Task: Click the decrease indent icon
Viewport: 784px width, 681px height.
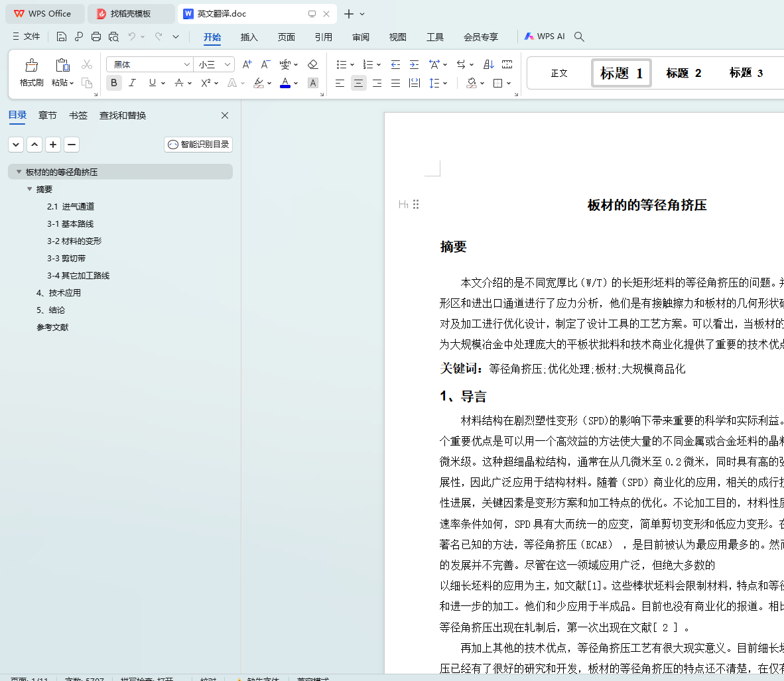Action: [395, 64]
